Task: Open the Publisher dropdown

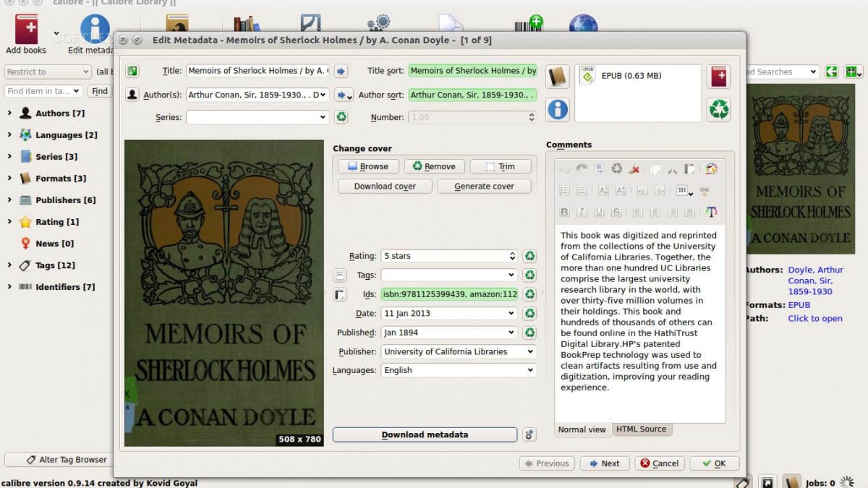Action: 530,351
